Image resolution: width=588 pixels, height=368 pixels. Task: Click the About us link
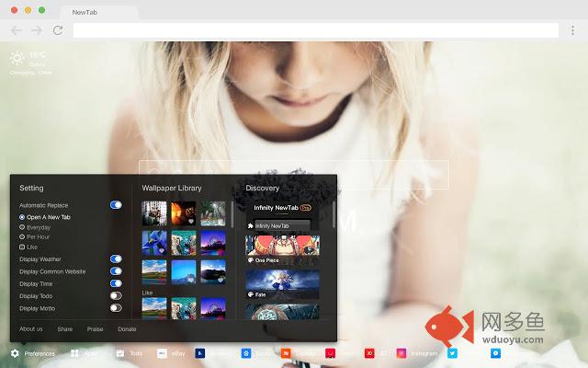31,328
